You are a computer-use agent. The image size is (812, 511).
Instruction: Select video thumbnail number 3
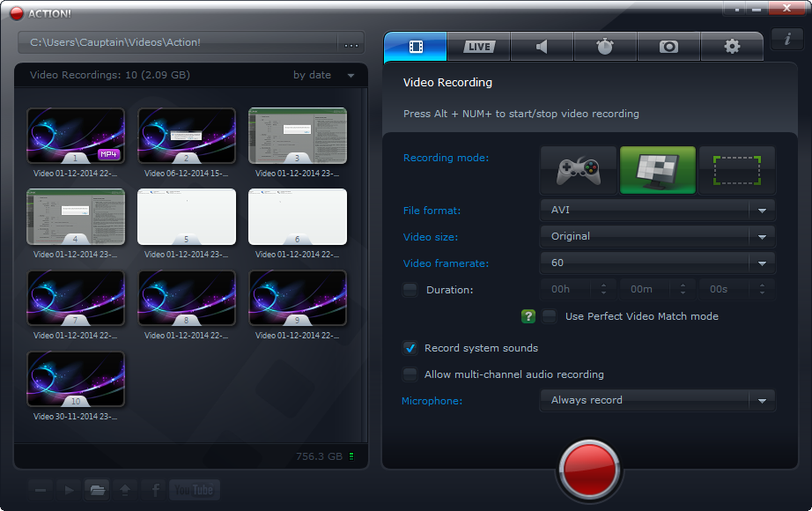tap(298, 136)
